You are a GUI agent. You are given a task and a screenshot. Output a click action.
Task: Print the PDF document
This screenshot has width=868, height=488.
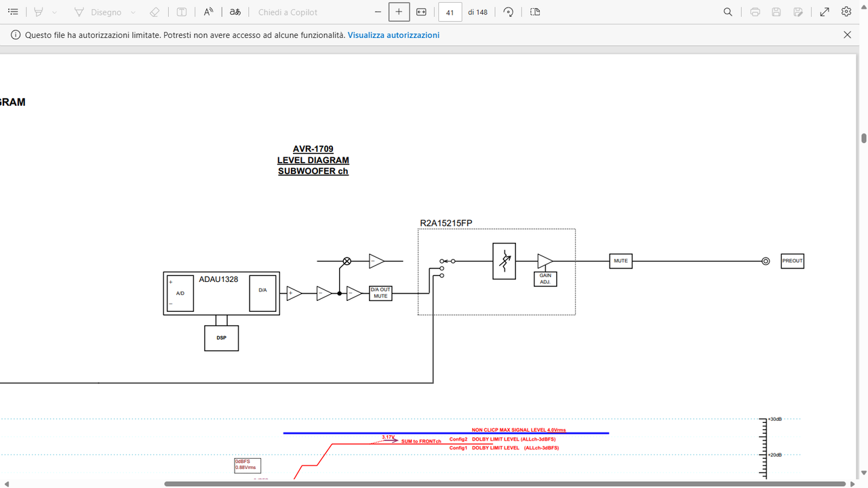tap(755, 12)
